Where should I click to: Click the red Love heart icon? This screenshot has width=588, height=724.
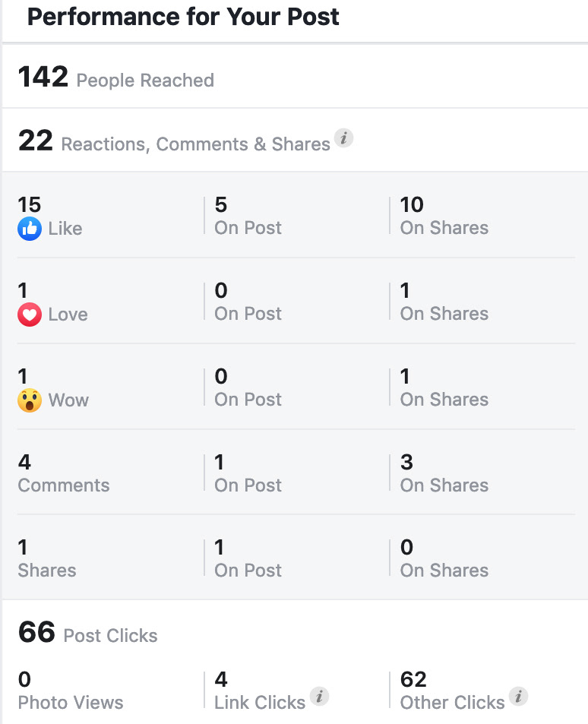[x=30, y=315]
